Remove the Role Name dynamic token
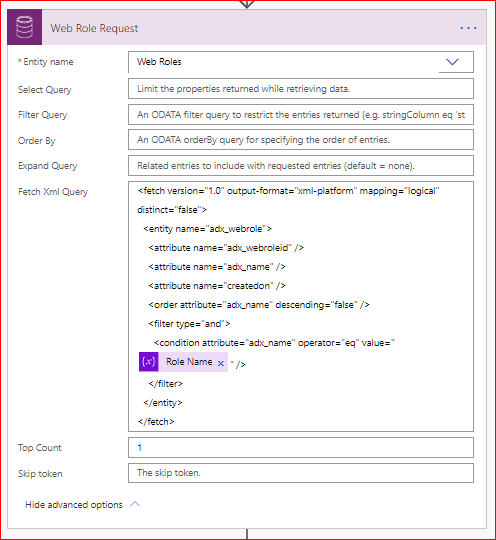Viewport: 496px width, 540px height. coord(221,363)
